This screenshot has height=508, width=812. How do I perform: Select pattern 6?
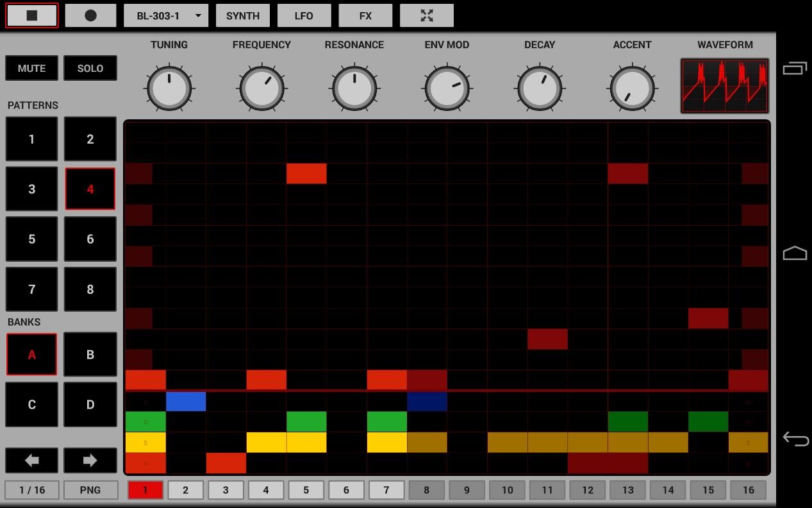tap(90, 239)
